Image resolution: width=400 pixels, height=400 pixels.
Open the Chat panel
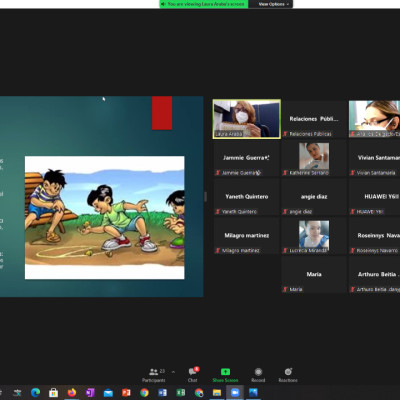click(193, 375)
